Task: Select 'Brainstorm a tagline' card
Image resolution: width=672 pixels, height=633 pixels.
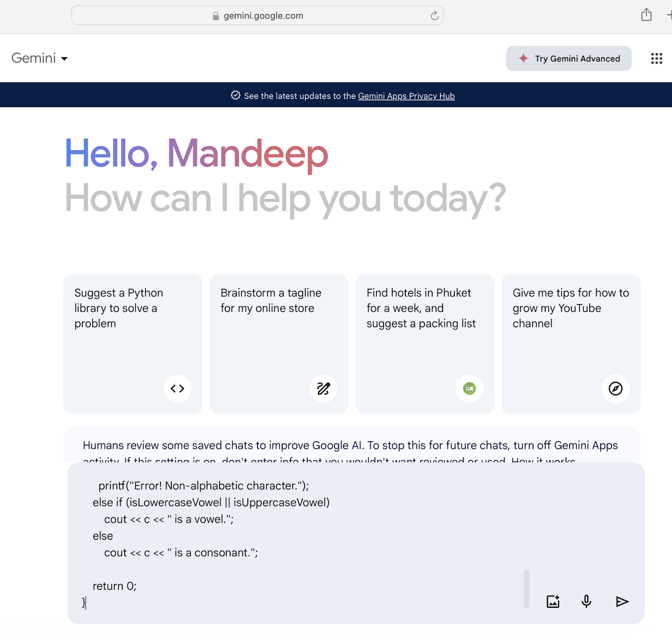Action: 279,344
